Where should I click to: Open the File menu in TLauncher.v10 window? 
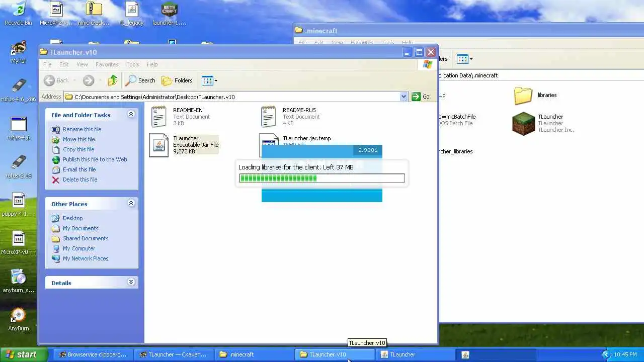click(47, 64)
